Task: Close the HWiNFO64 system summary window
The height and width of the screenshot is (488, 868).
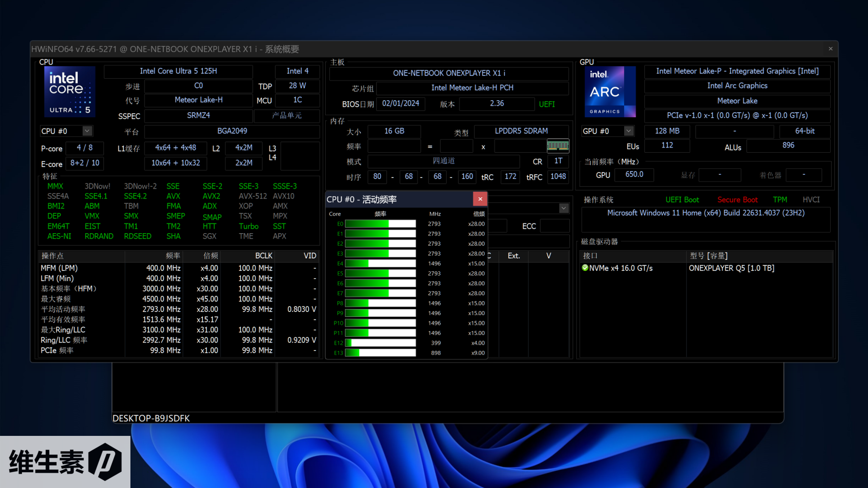Action: pos(830,49)
